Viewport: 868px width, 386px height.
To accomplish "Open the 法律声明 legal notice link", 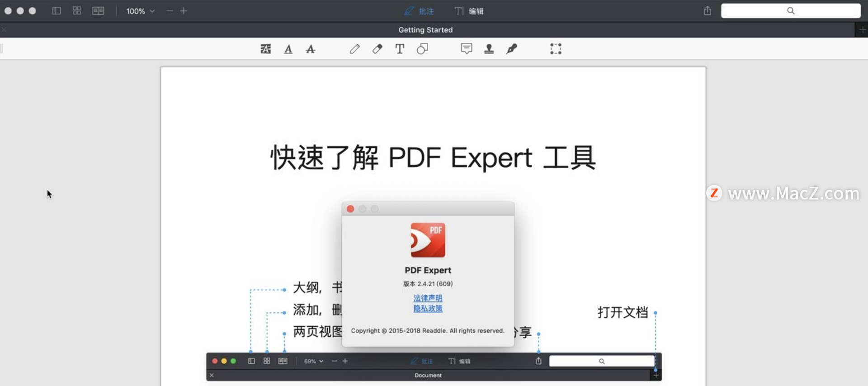I will [x=428, y=298].
